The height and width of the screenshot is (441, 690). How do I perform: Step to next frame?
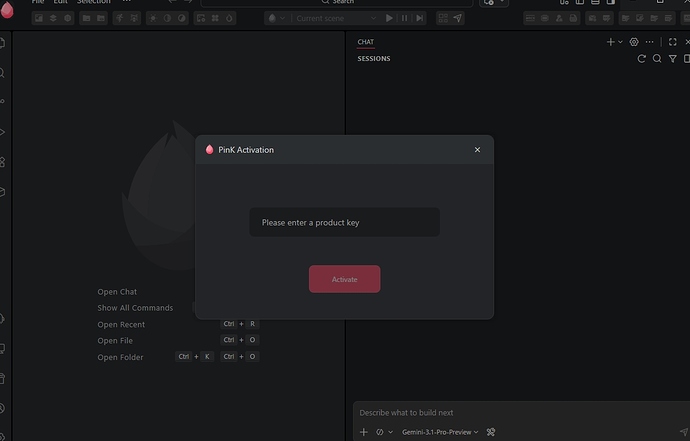pos(419,18)
